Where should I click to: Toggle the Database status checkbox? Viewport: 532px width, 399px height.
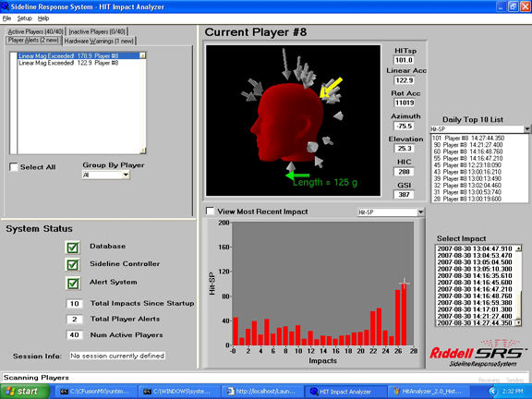(73, 248)
